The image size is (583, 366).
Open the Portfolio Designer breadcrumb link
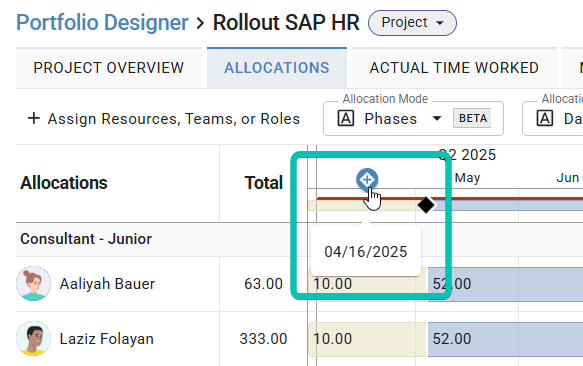102,23
